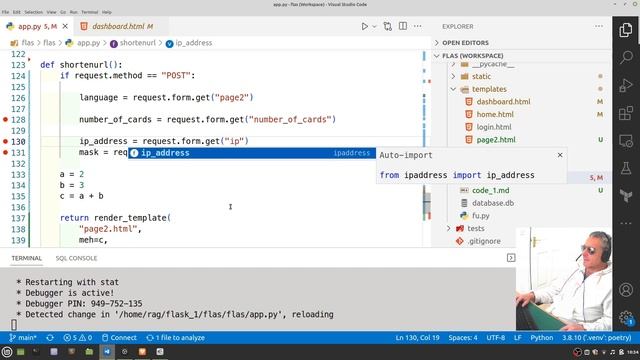Click the synchronize changes icon in status bar

(50, 338)
